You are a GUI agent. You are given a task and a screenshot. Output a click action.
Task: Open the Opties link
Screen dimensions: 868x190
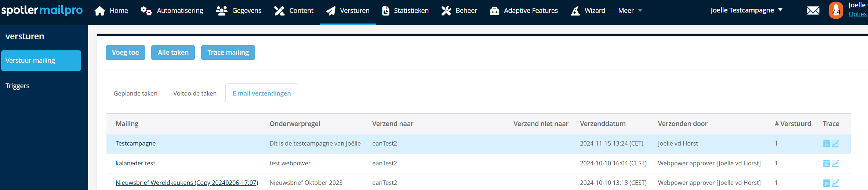coord(857,14)
